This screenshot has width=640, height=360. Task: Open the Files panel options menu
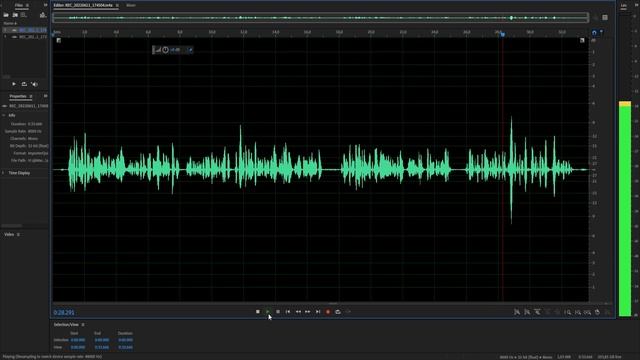(27, 5)
